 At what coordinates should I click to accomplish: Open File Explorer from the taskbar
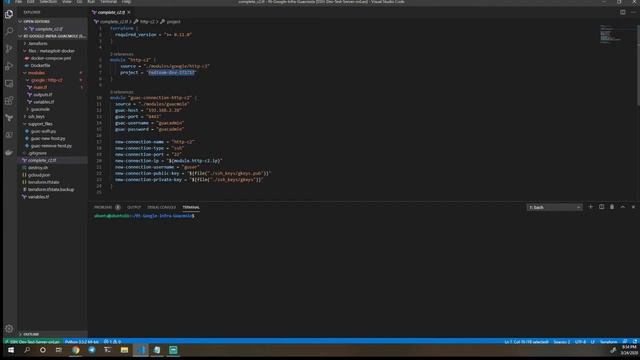(x=124, y=350)
